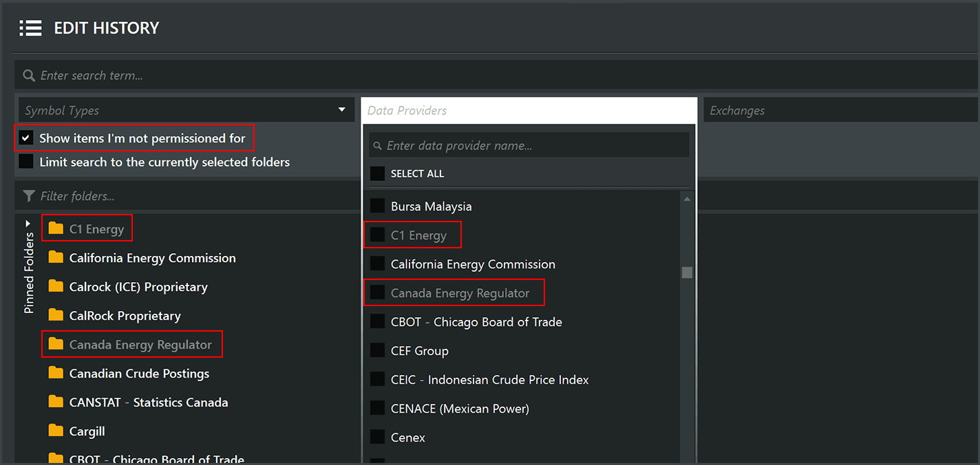Click the filter funnel icon beside Filter folders
Screen dimensions: 980x465
tap(29, 196)
